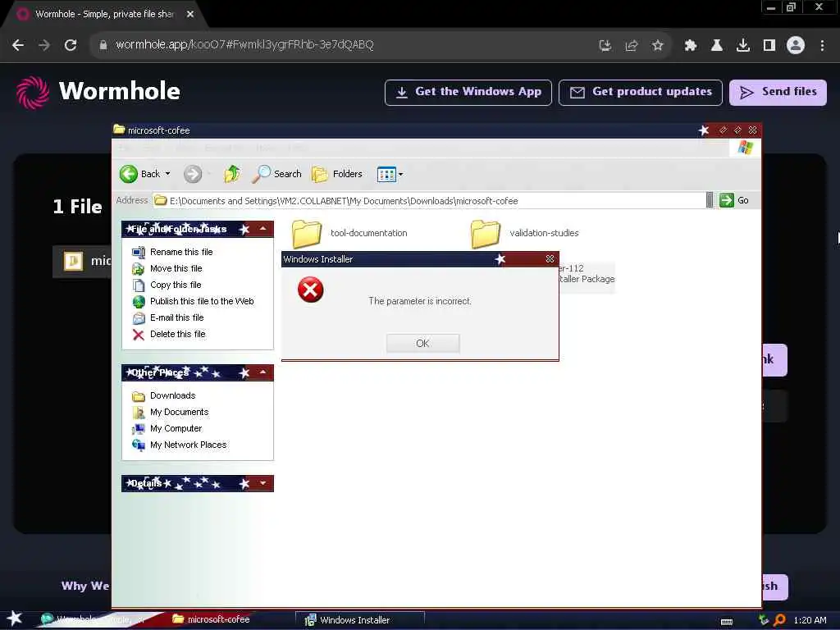Click the Send files button
840x630 pixels.
(x=778, y=92)
